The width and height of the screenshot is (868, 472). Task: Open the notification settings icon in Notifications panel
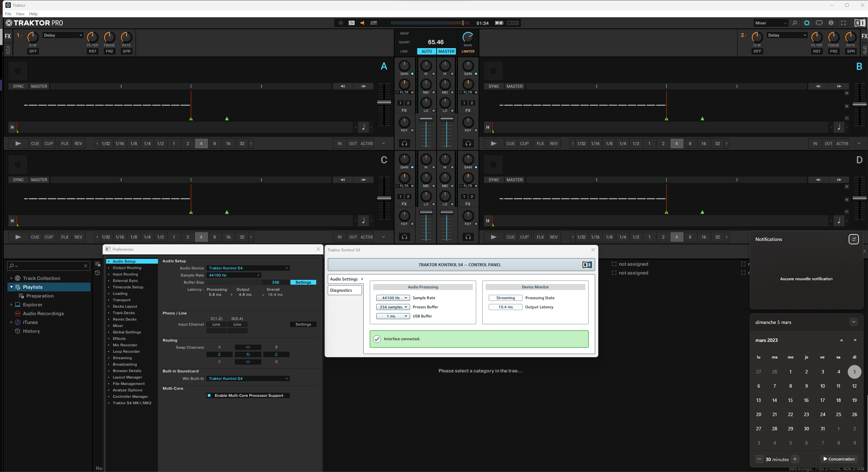(x=853, y=239)
